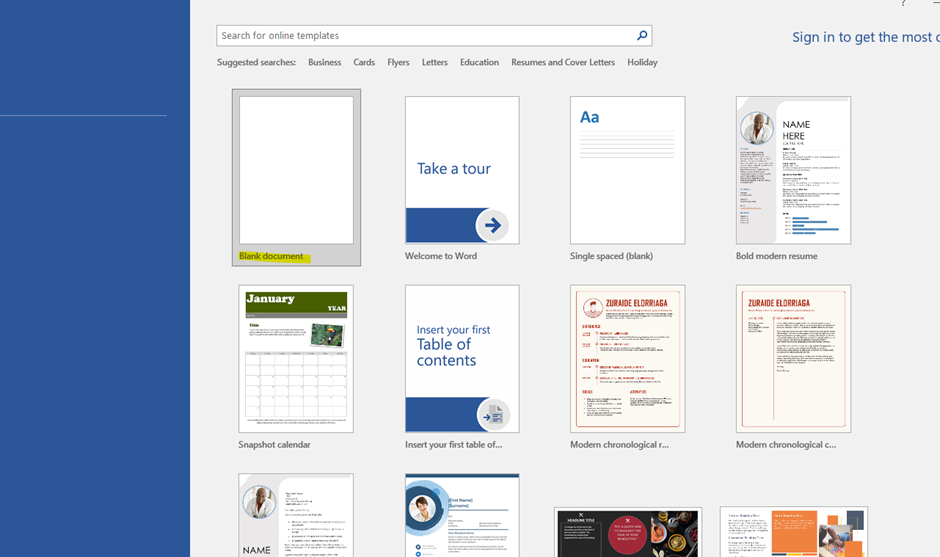
Task: Select the Single spaced (blank) template
Action: (x=627, y=171)
